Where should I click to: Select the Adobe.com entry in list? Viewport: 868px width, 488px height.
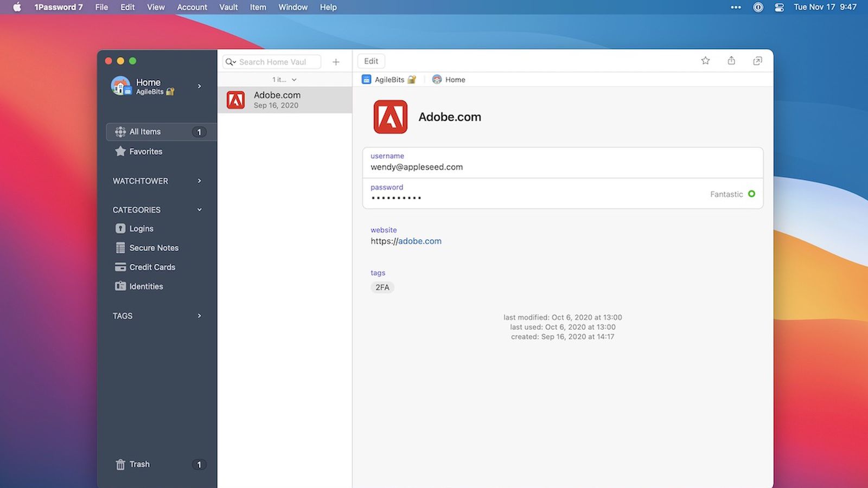pos(285,100)
